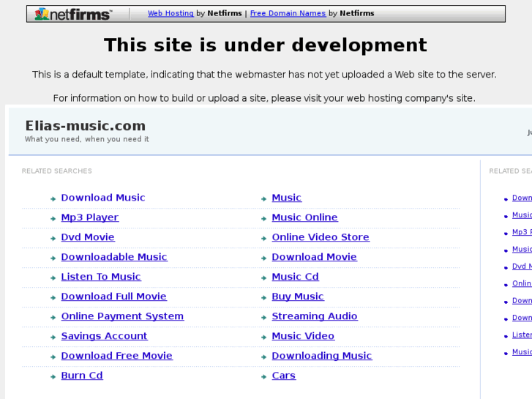Click the arrow icon beside Dvd Movie
The width and height of the screenshot is (532, 399).
[53, 239]
